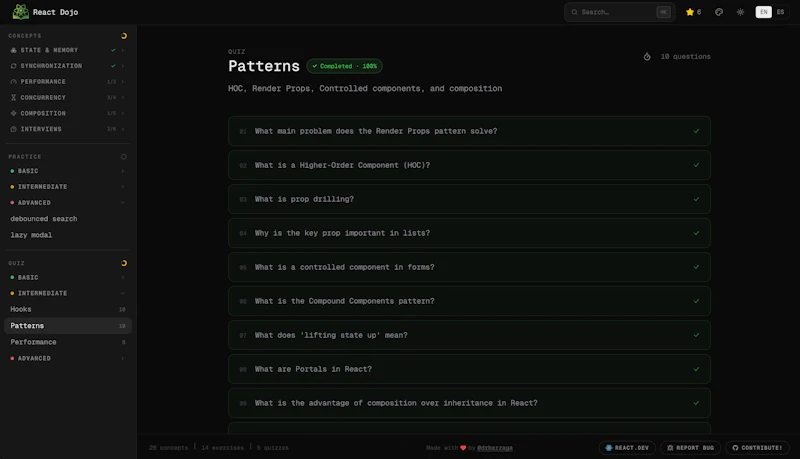This screenshot has width=800, height=459.
Task: Open the Composition concept section
Action: (68, 113)
